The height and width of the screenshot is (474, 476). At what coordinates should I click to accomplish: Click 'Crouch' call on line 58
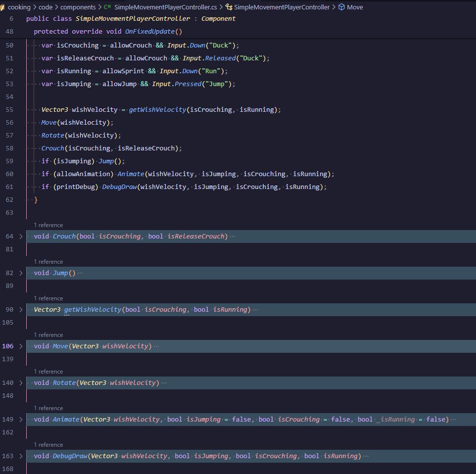click(x=53, y=148)
